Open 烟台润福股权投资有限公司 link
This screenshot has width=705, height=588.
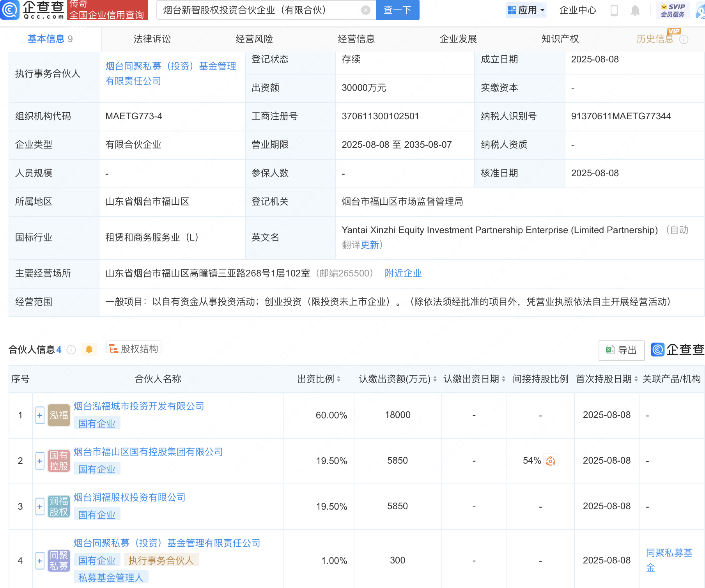pos(129,498)
